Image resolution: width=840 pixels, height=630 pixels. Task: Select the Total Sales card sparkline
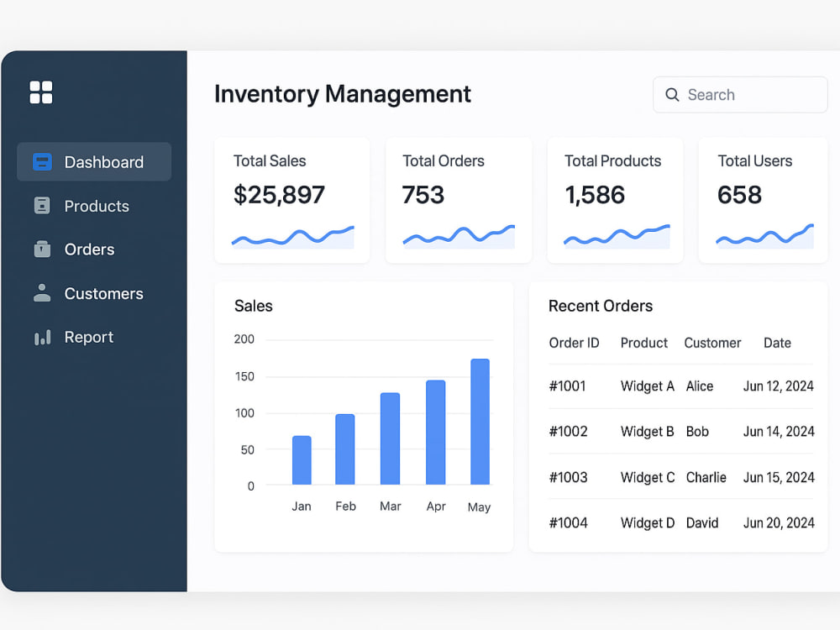292,238
